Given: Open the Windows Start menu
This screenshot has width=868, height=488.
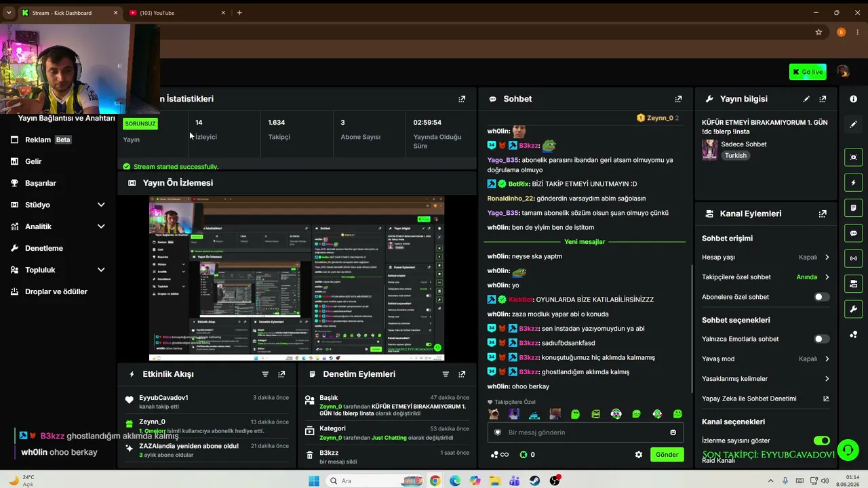Looking at the screenshot, I should point(313,481).
